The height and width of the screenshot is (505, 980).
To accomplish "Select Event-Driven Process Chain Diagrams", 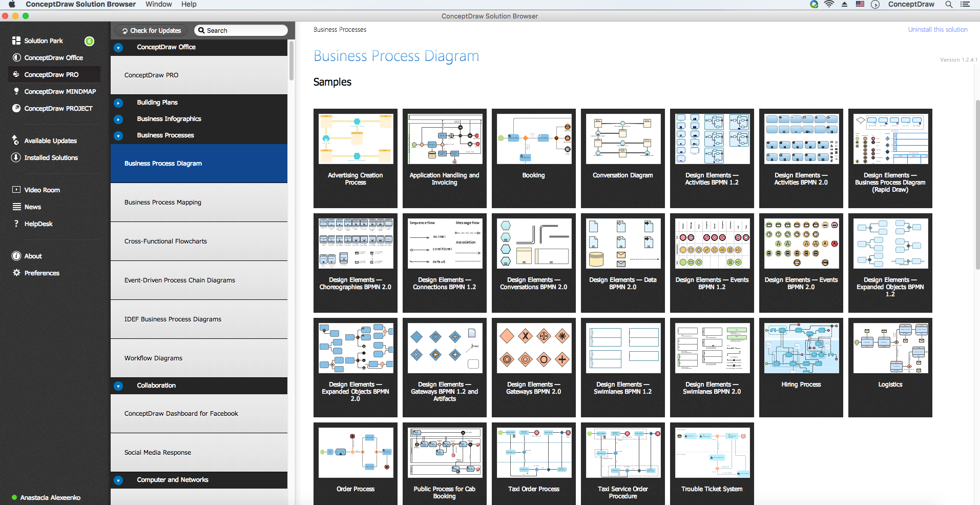I will click(199, 280).
